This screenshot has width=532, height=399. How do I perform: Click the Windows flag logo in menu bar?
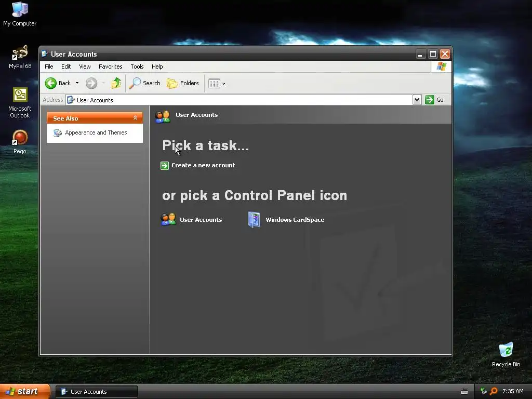(x=441, y=66)
